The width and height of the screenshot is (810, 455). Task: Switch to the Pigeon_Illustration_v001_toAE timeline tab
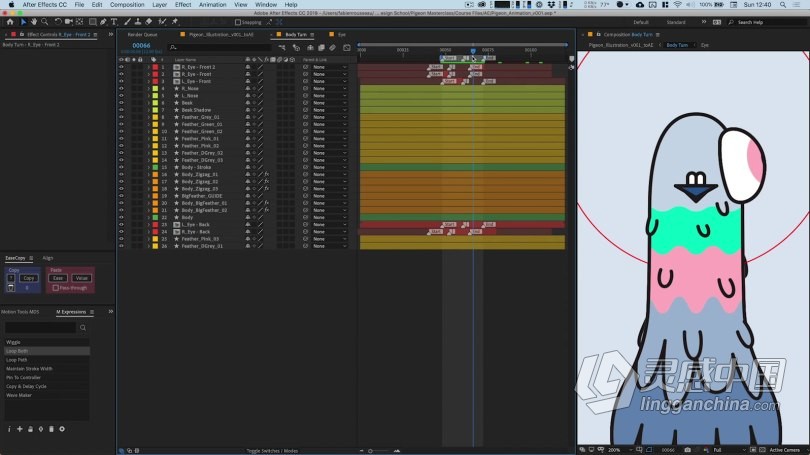(x=221, y=35)
